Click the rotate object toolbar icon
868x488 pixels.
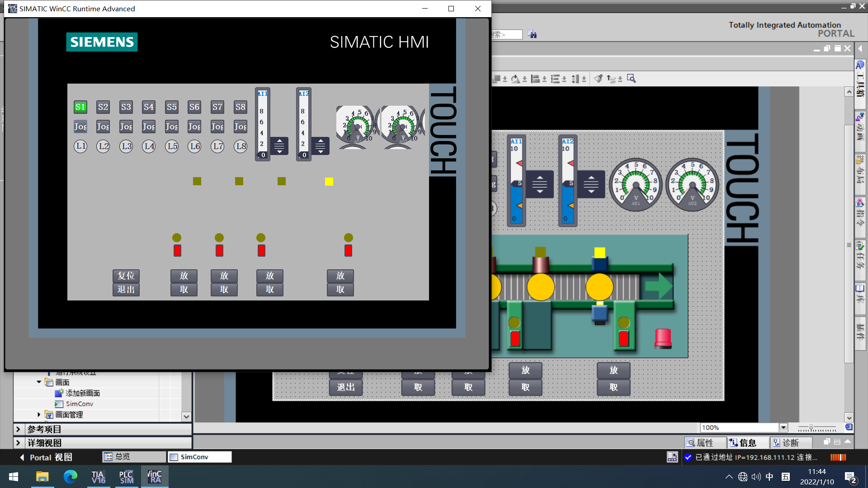click(515, 79)
